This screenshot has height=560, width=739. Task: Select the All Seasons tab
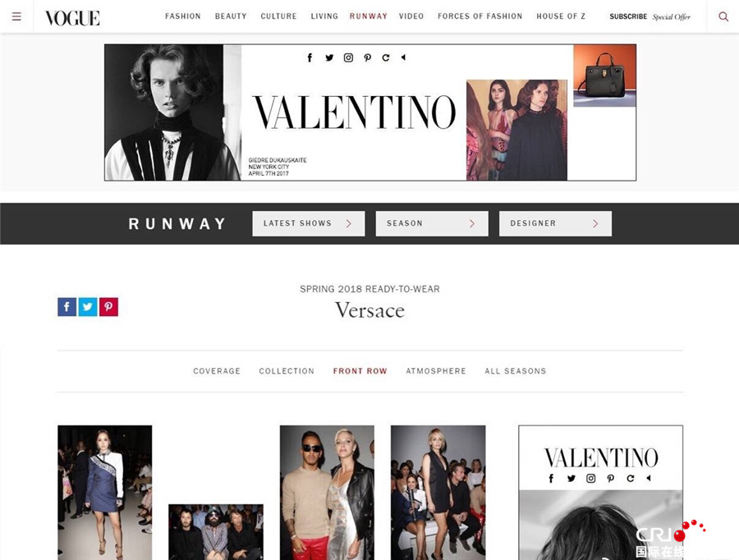516,371
